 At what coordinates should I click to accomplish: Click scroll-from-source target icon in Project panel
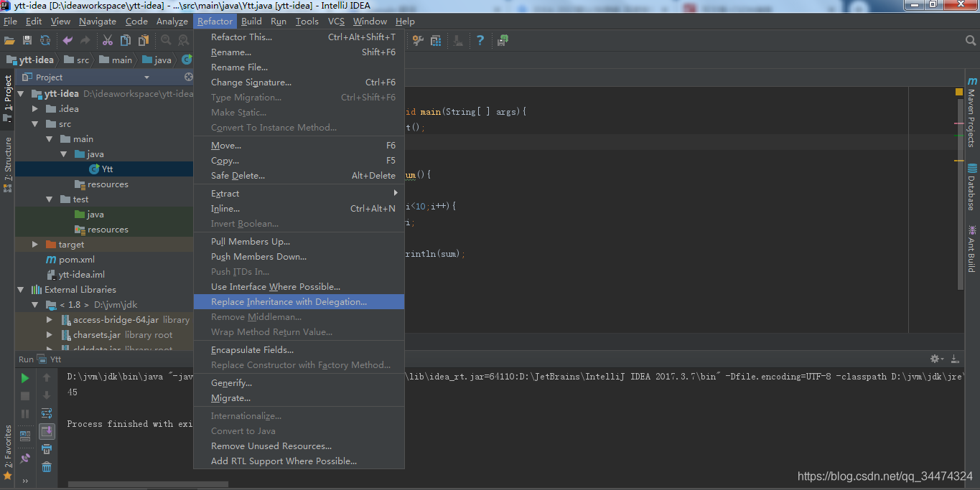point(189,77)
